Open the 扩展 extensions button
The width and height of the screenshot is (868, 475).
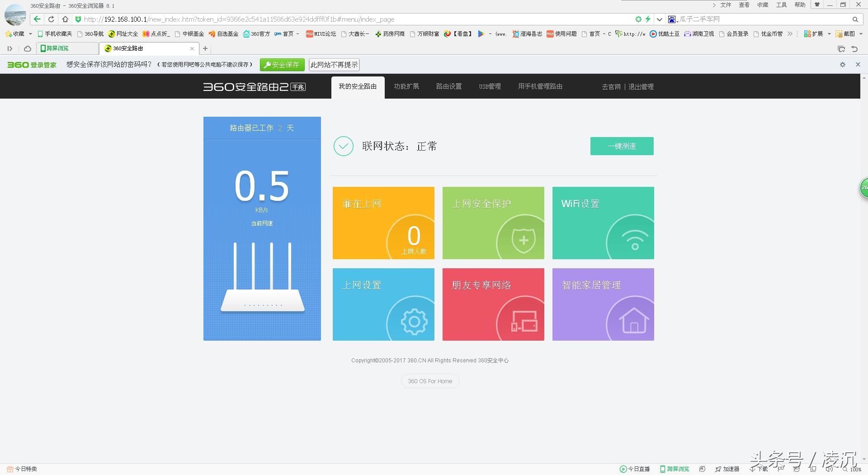(813, 33)
